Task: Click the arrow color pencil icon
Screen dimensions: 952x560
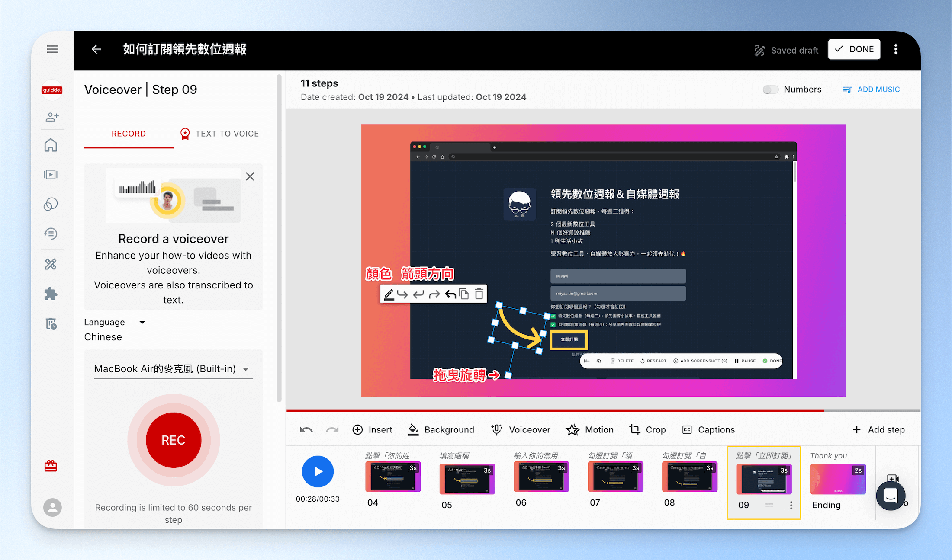Action: click(389, 294)
